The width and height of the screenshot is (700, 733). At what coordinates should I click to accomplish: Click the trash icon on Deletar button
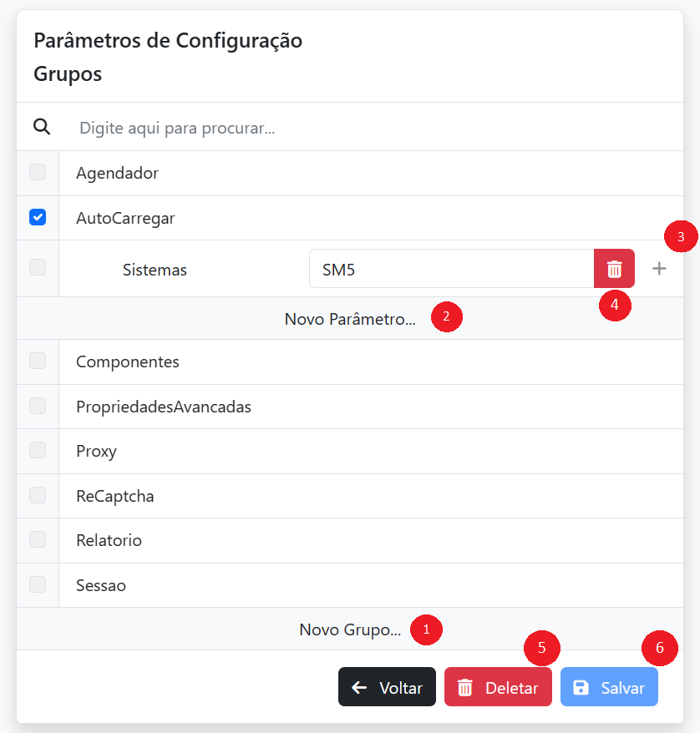coord(465,688)
